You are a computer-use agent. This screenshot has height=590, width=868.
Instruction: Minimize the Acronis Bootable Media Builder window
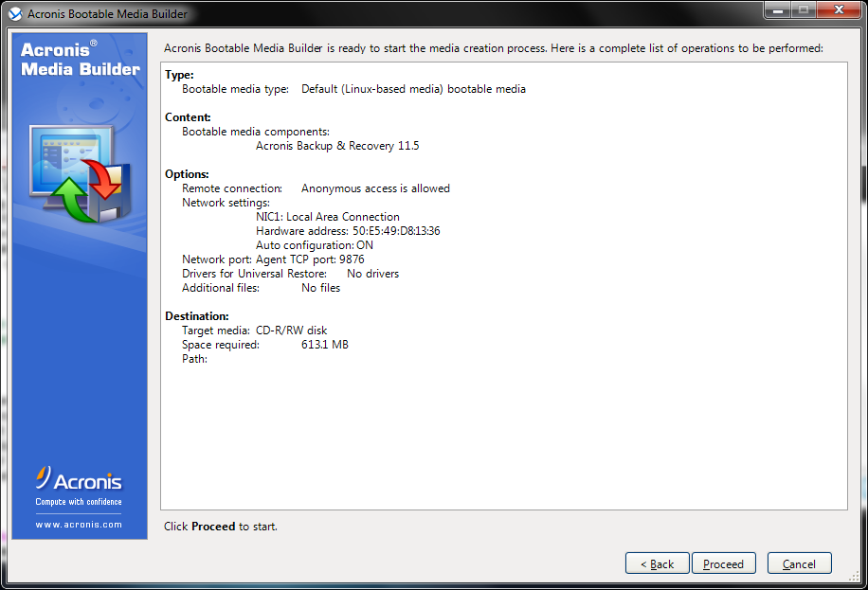coord(778,10)
